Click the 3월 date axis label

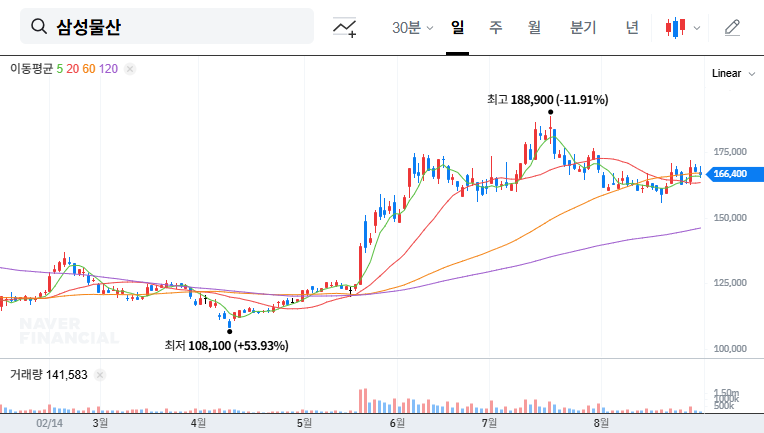100,423
